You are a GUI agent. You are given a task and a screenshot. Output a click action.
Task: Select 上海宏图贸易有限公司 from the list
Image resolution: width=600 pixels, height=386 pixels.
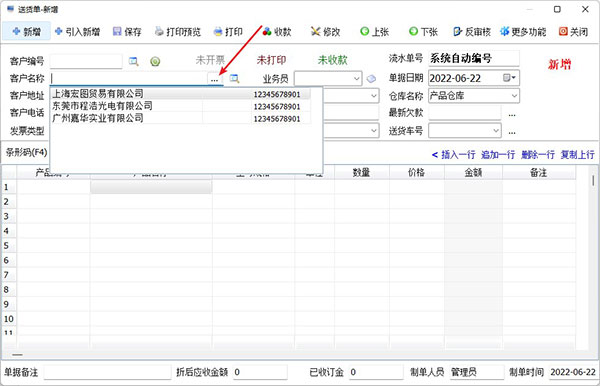180,94
